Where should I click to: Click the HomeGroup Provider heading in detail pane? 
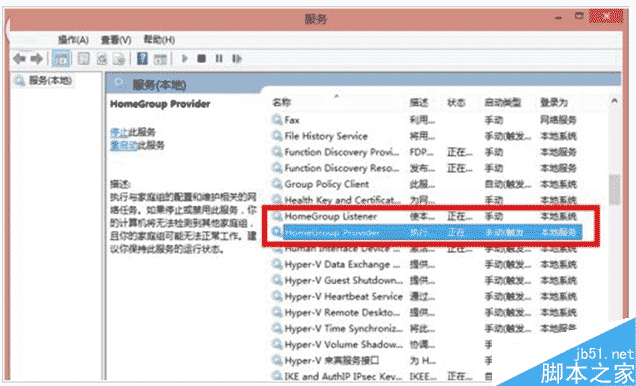click(160, 104)
